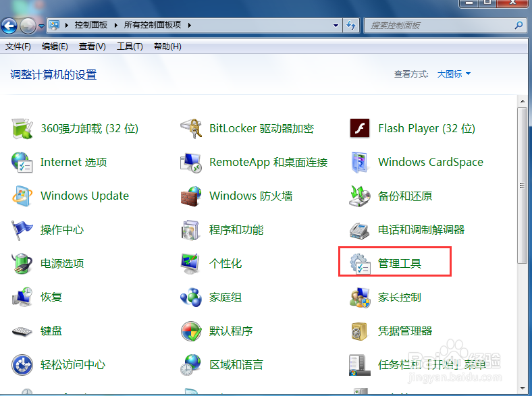Open the 区域和语言 globe clock icon
Viewport: 532px width, 396px height.
tap(190, 365)
